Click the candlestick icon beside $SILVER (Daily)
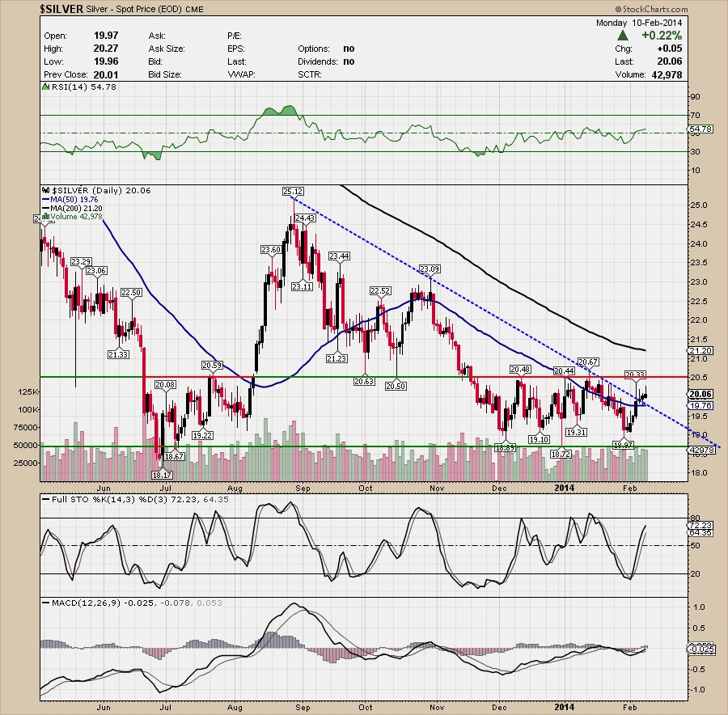728x715 pixels. pos(44,190)
